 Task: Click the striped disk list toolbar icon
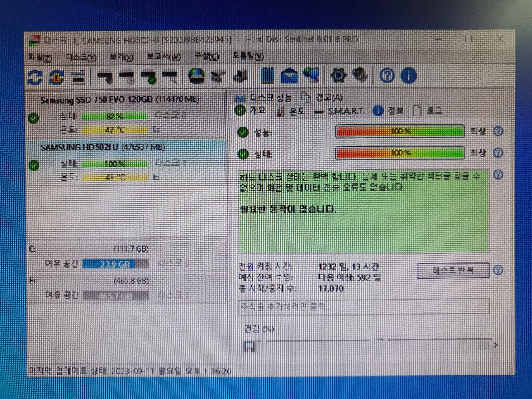pyautogui.click(x=78, y=77)
